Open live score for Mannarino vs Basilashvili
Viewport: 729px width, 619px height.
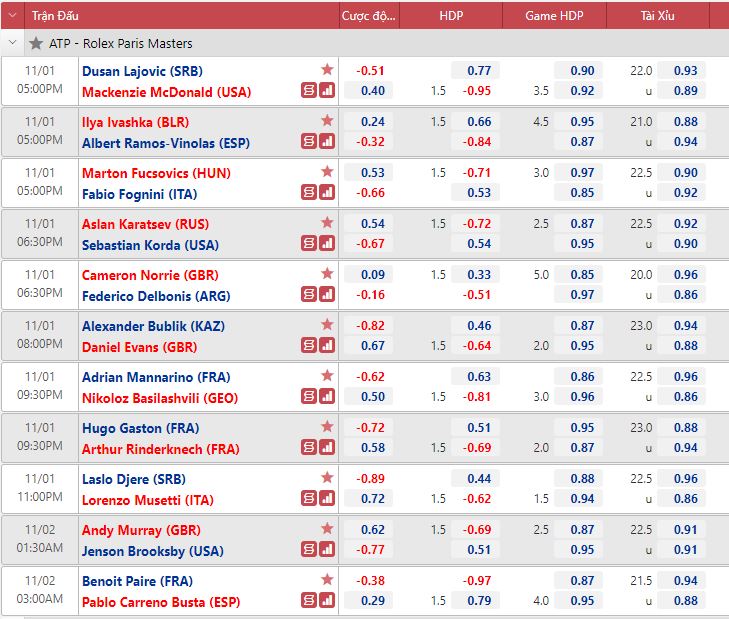(309, 396)
